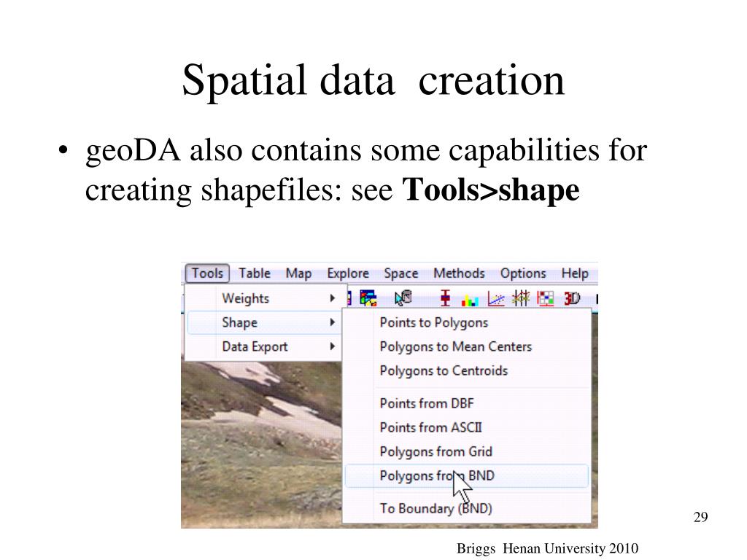Image resolution: width=747 pixels, height=560 pixels.
Task: Choose Points to Polygons
Action: [467, 322]
